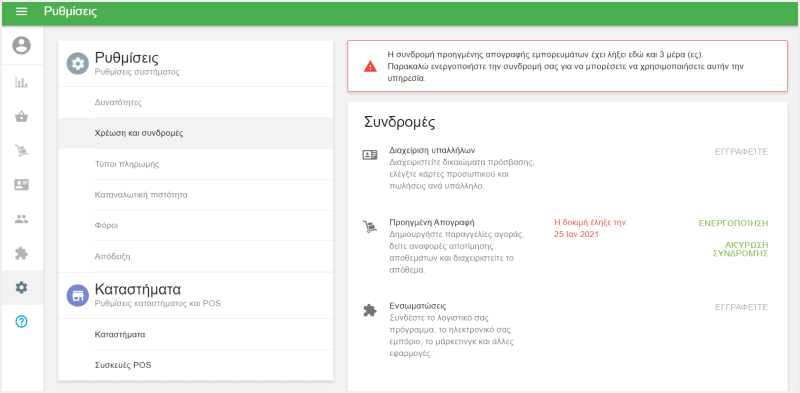Open Συσκευές POS settings

click(195, 365)
